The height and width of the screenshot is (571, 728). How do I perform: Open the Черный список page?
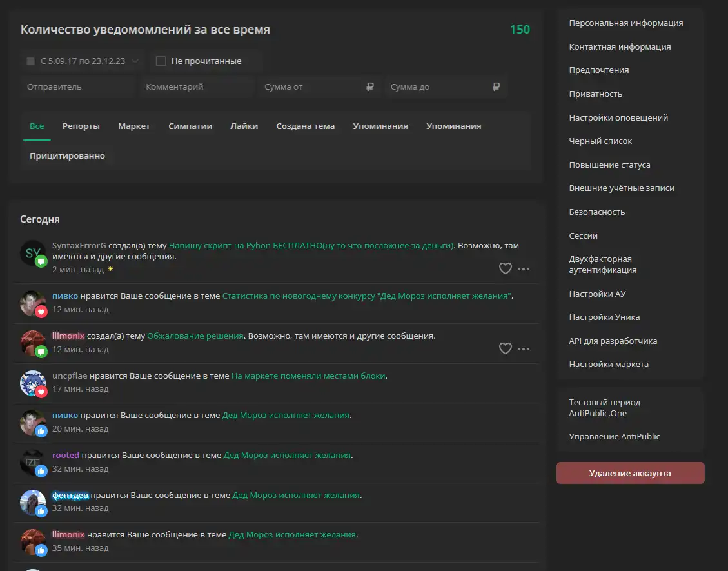[x=600, y=141]
